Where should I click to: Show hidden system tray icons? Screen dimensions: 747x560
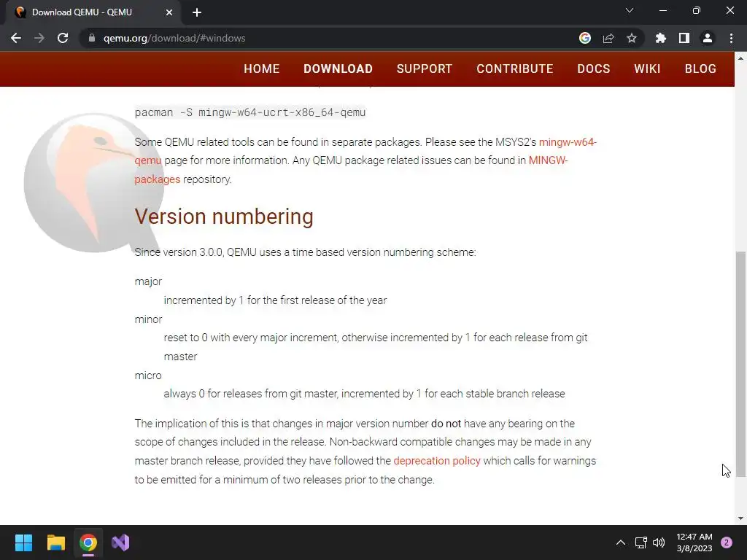point(621,542)
